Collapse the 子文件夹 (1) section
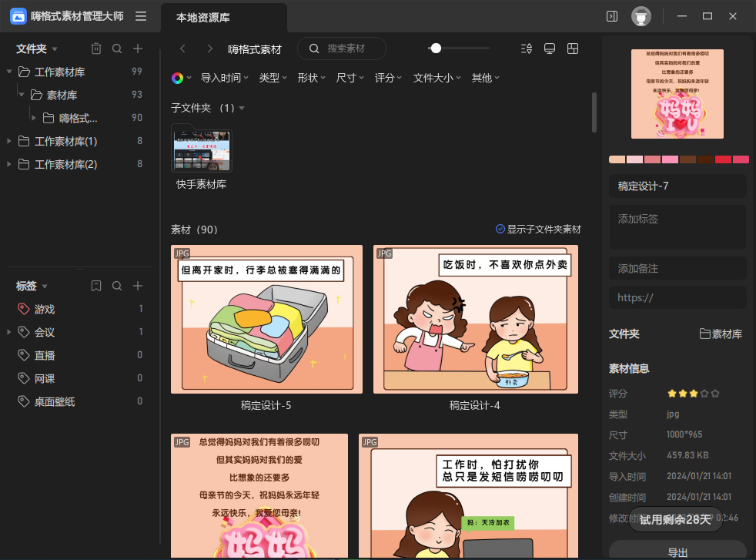Viewport: 756px width, 560px height. 242,108
